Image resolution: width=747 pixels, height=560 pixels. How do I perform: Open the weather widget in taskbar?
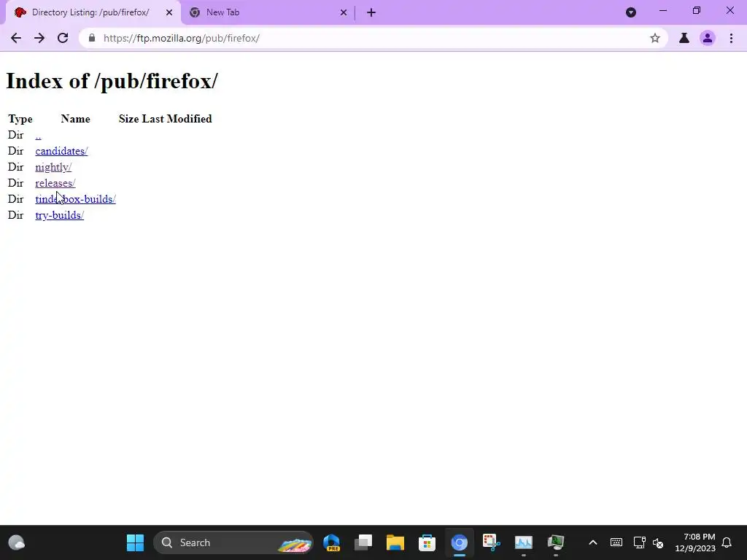(17, 542)
